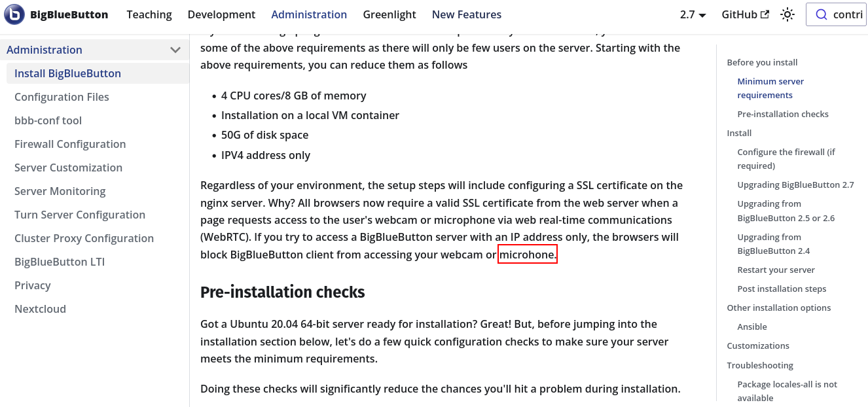Navigate to Turn Server Configuration
This screenshot has width=868, height=407.
pyautogui.click(x=80, y=215)
